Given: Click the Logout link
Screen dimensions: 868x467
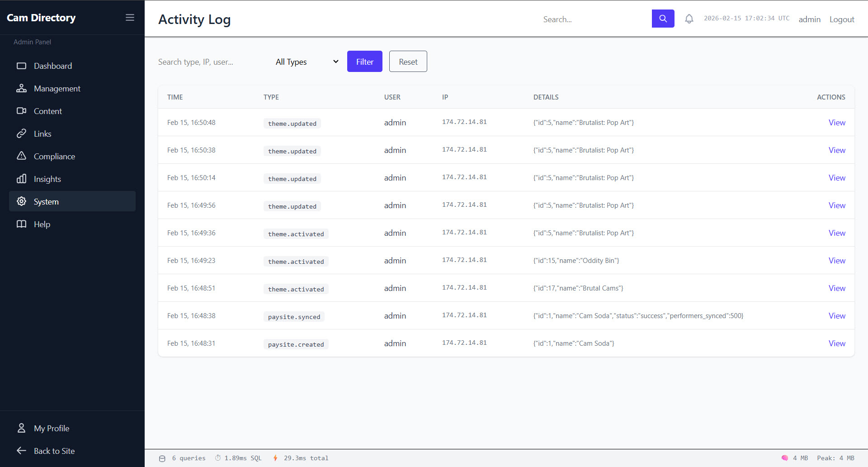Looking at the screenshot, I should click(841, 19).
